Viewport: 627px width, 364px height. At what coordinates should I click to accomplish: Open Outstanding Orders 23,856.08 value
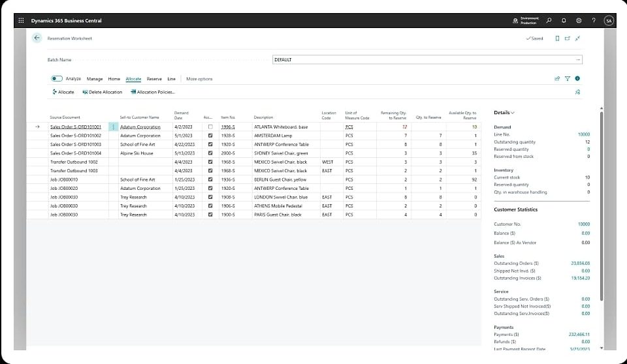point(581,264)
